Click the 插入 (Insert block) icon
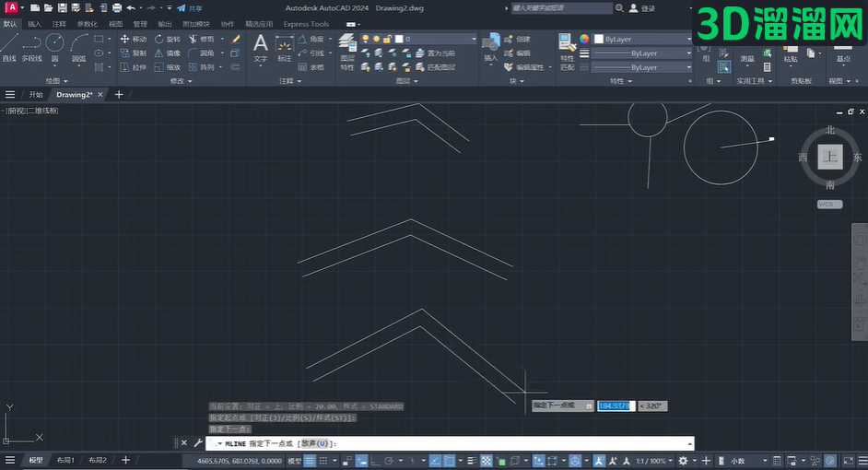This screenshot has width=868, height=470. 490,48
